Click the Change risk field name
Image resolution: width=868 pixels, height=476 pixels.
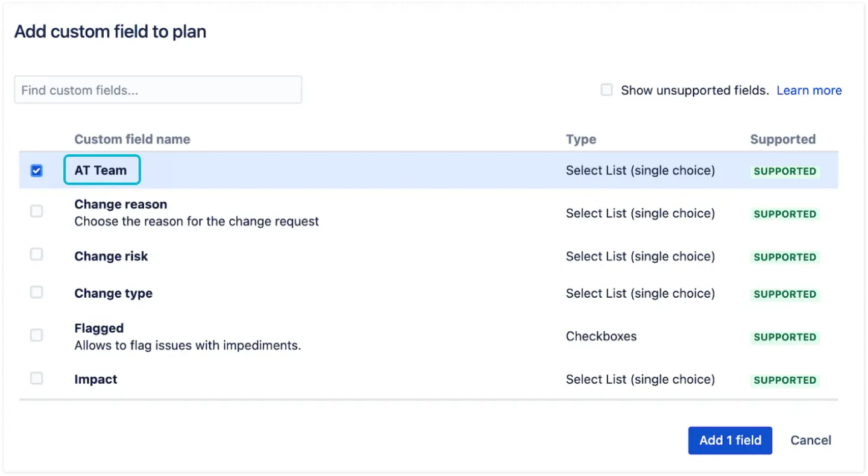111,256
